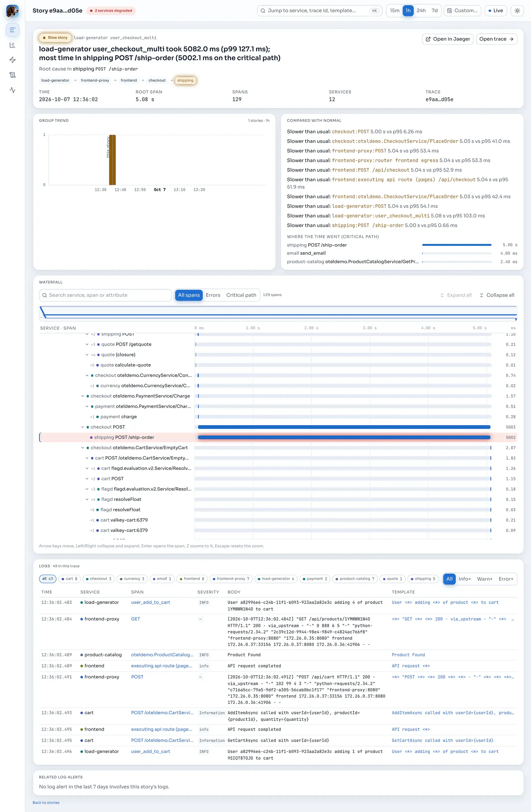Filter logs to Warn+ severity

(x=485, y=579)
